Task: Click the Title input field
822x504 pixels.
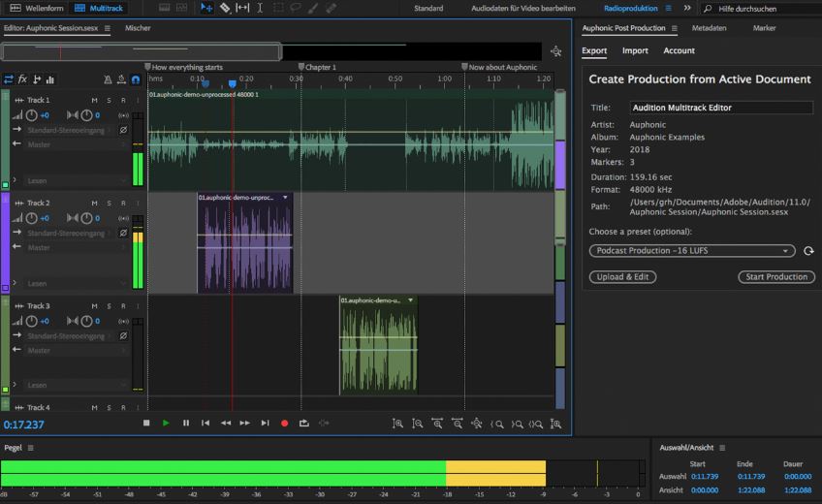Action: coord(721,108)
